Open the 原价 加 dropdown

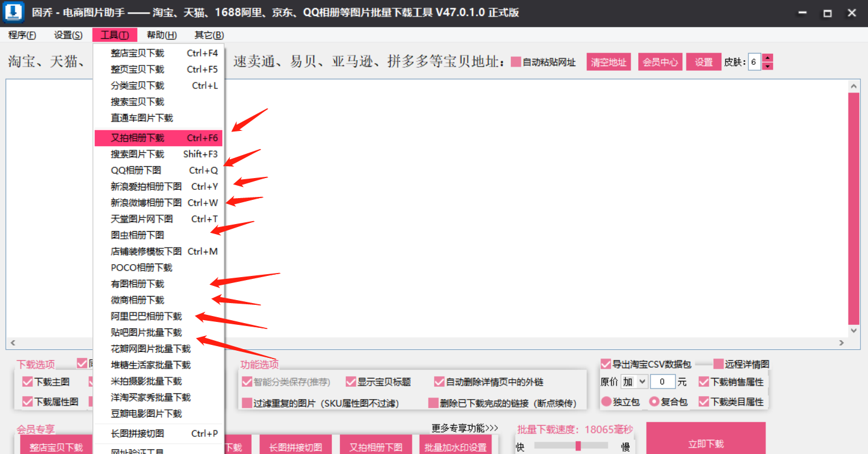point(634,382)
